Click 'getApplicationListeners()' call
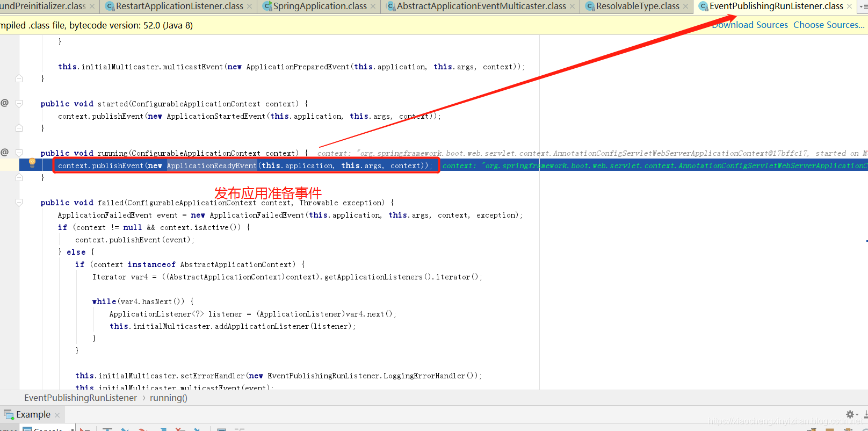The image size is (868, 431). [x=378, y=277]
